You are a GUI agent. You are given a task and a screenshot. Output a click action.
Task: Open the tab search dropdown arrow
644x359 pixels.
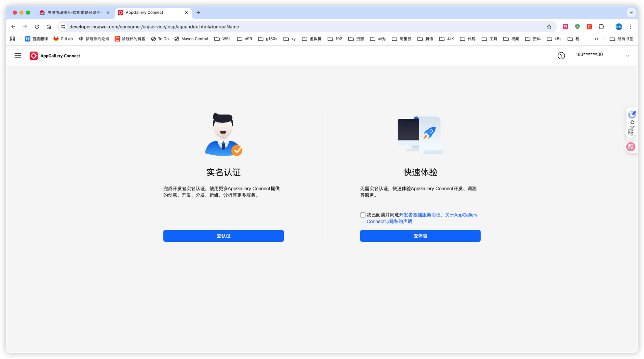click(631, 13)
